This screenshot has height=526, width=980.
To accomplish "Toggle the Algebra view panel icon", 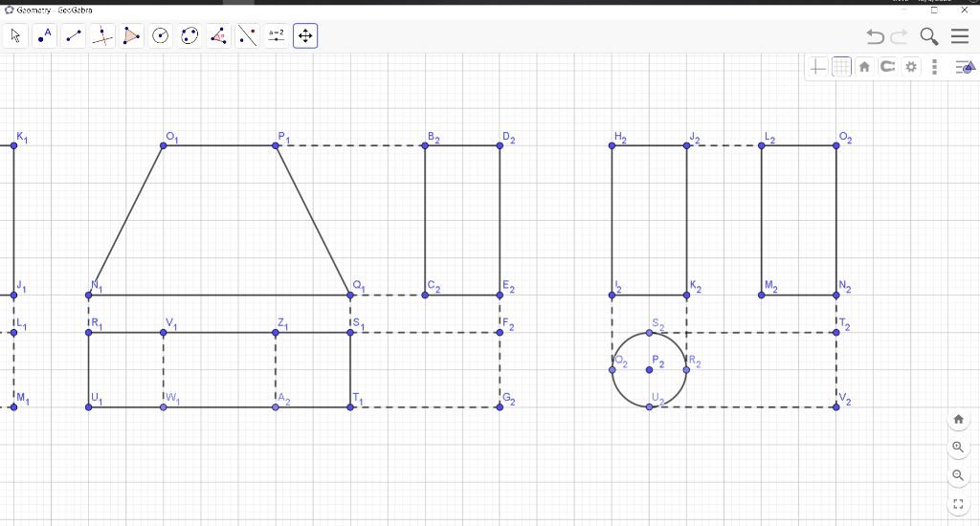I will coord(965,66).
